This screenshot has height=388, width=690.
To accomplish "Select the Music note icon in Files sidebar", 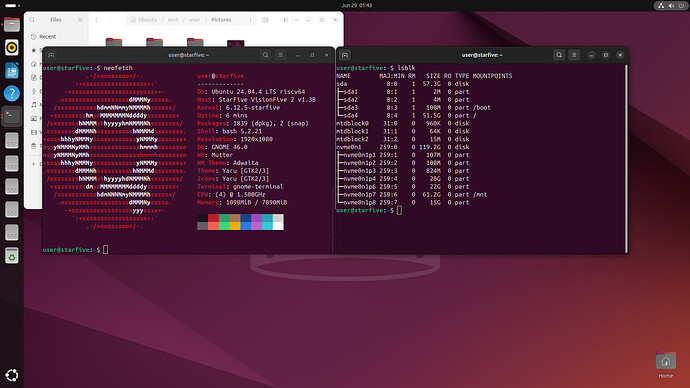I will pyautogui.click(x=34, y=105).
